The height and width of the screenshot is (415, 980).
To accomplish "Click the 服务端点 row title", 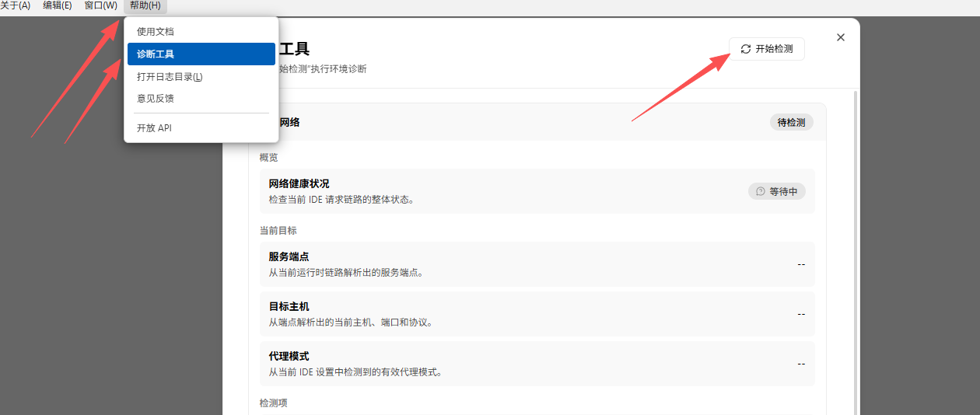I will pyautogui.click(x=289, y=256).
